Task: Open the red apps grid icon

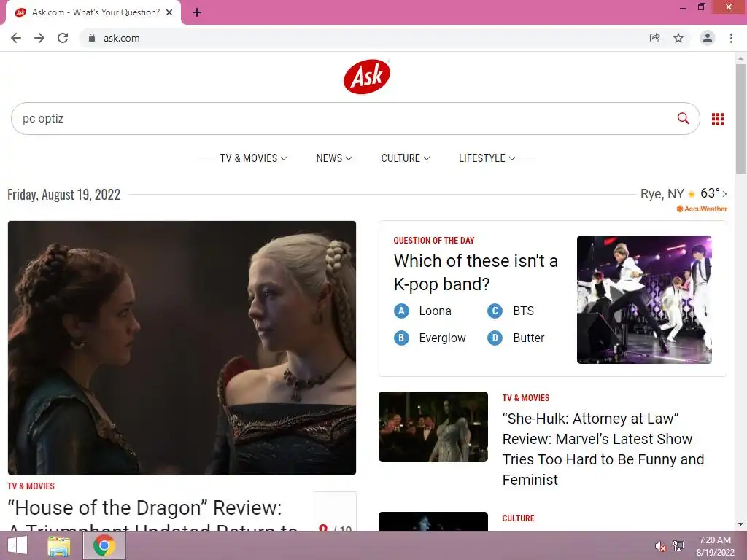Action: (x=718, y=119)
